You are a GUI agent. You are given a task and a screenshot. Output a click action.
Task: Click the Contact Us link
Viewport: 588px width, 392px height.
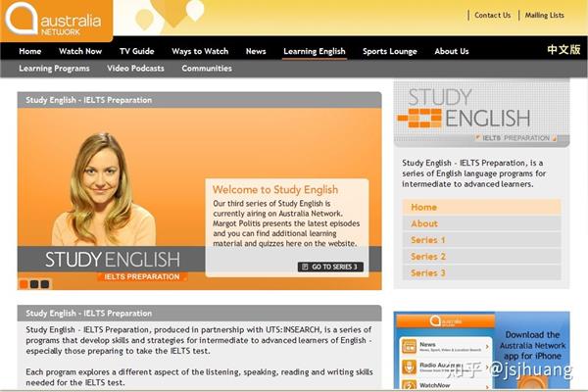492,16
